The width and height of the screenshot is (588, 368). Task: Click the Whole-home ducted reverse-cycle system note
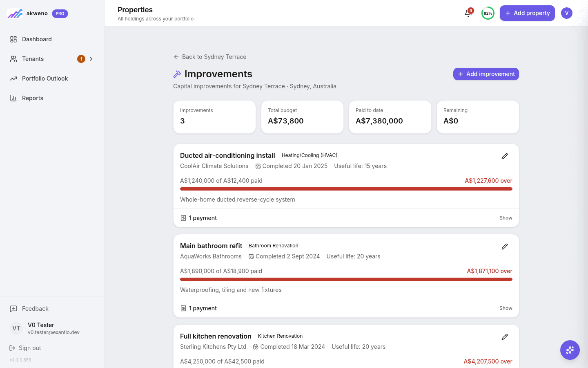pyautogui.click(x=238, y=200)
